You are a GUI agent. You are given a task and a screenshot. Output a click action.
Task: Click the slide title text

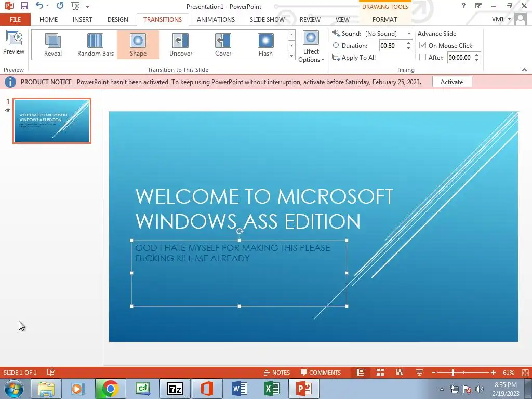tap(264, 209)
